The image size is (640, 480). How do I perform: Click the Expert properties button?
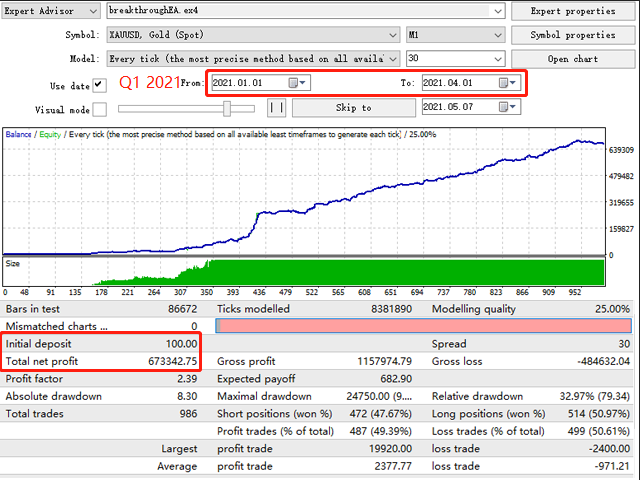click(573, 11)
